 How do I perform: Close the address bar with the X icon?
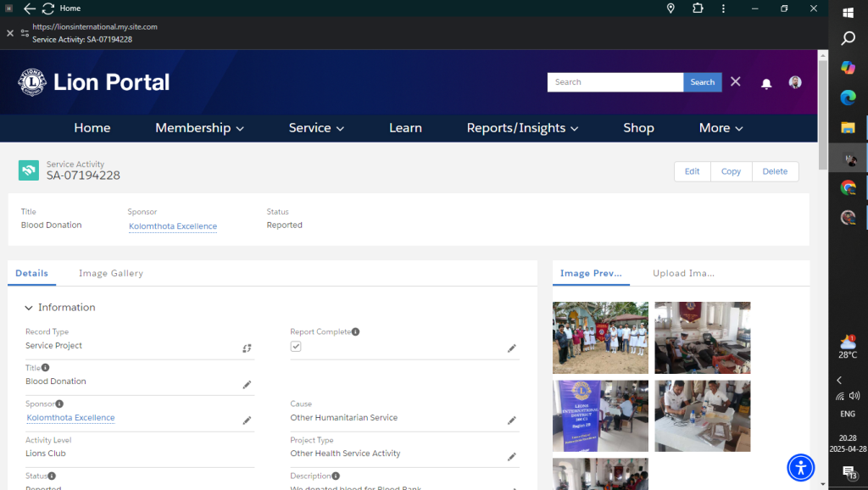pyautogui.click(x=10, y=33)
